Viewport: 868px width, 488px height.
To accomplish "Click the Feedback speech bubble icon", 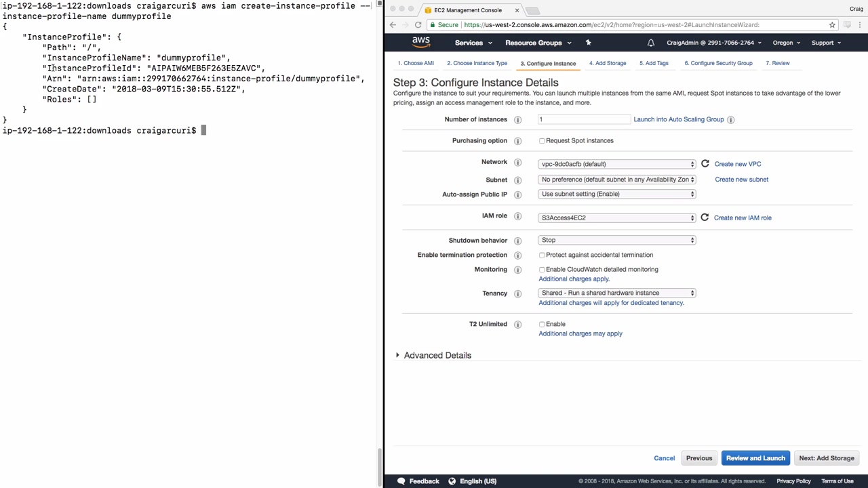I will click(401, 481).
